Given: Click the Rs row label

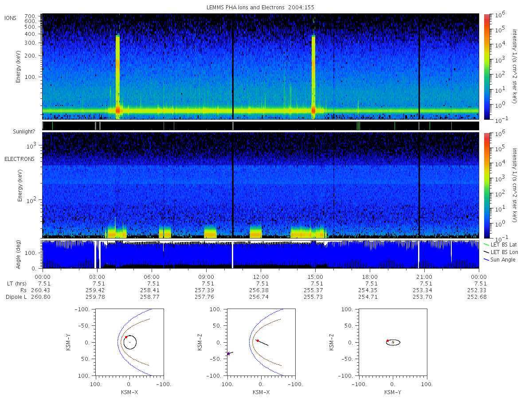Looking at the screenshot, I should tap(23, 290).
